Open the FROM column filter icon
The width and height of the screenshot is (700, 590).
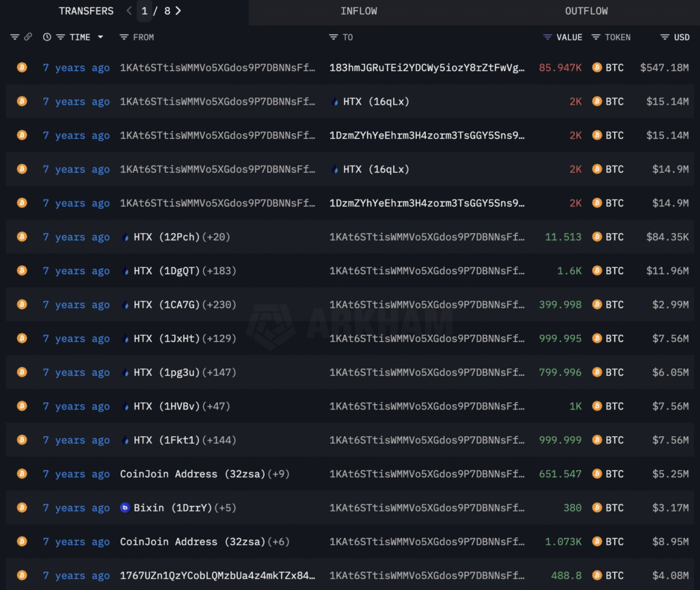click(x=124, y=37)
